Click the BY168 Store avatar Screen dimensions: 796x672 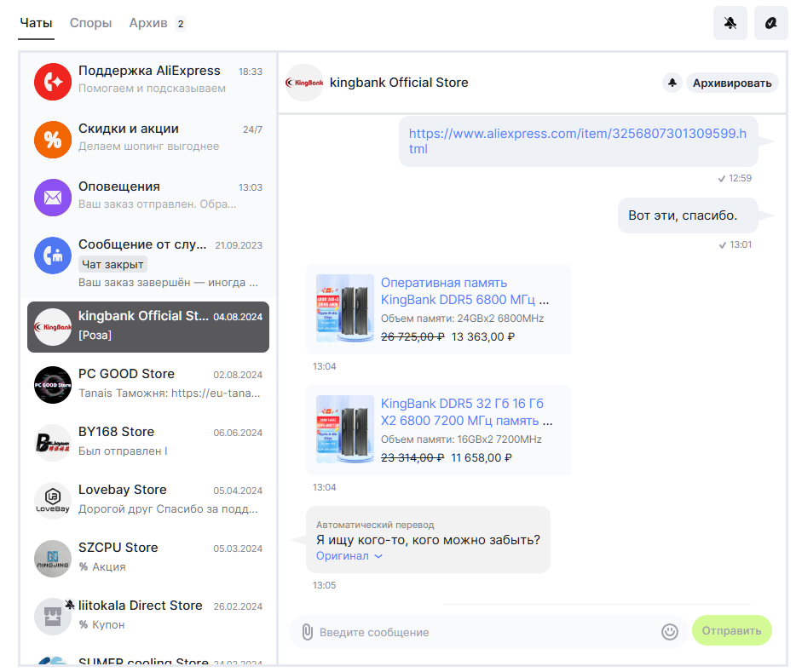pos(53,443)
